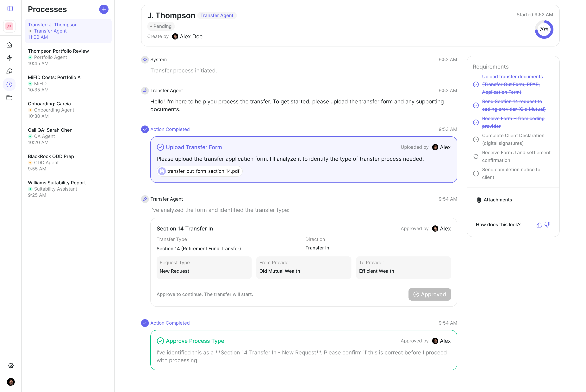Open the BlackRock ODD Prep process

[x=68, y=162]
